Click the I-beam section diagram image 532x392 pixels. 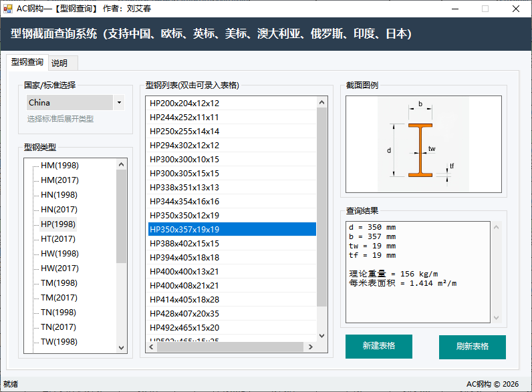click(424, 144)
